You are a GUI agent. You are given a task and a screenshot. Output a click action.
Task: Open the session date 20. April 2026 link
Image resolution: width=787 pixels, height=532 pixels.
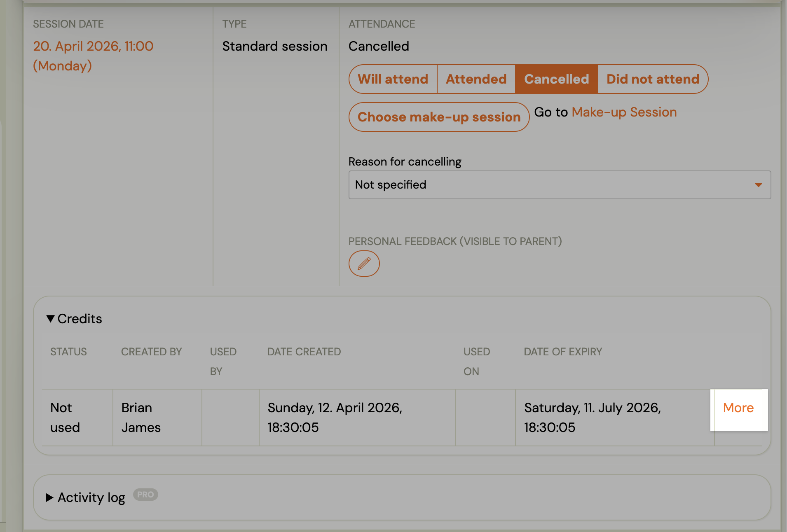click(x=93, y=46)
